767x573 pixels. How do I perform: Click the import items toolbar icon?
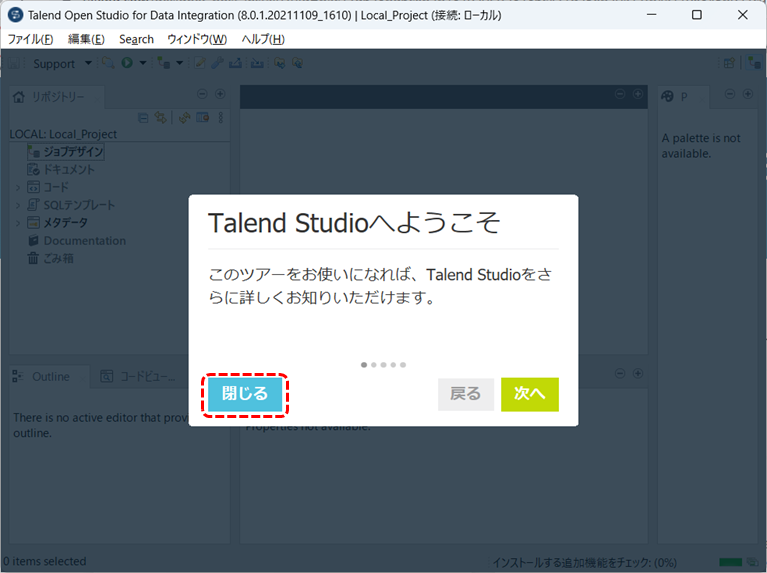click(257, 63)
